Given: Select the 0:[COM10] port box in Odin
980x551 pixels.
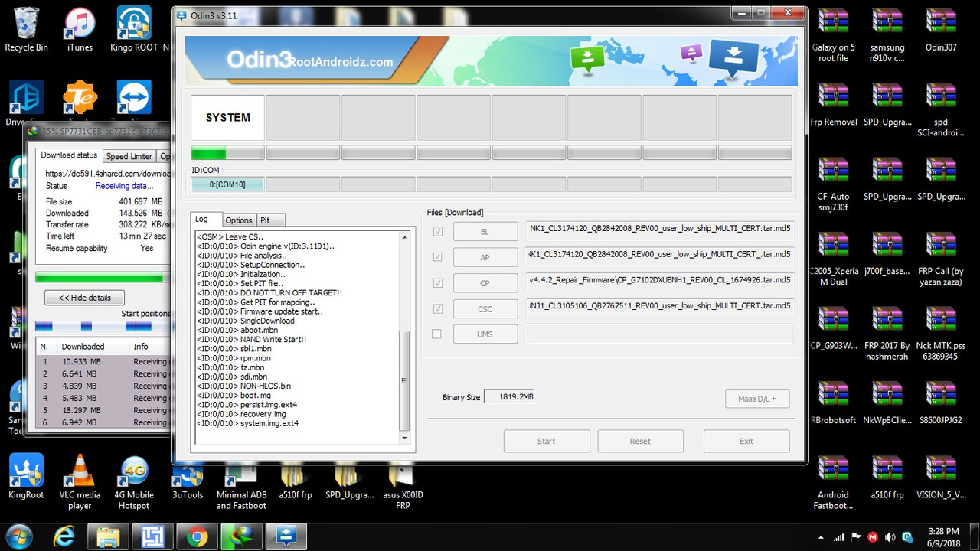Looking at the screenshot, I should coord(227,184).
